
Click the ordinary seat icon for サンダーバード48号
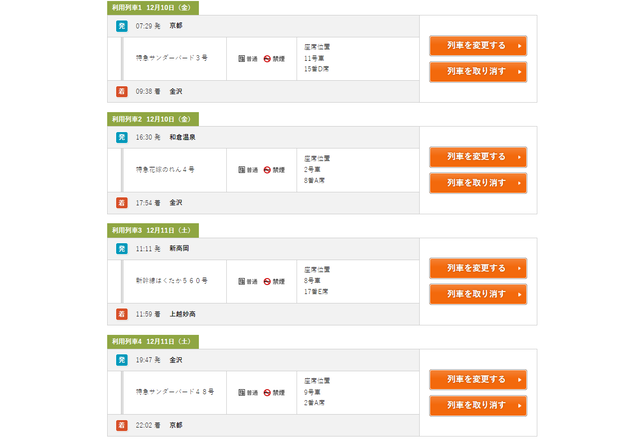[x=242, y=392]
